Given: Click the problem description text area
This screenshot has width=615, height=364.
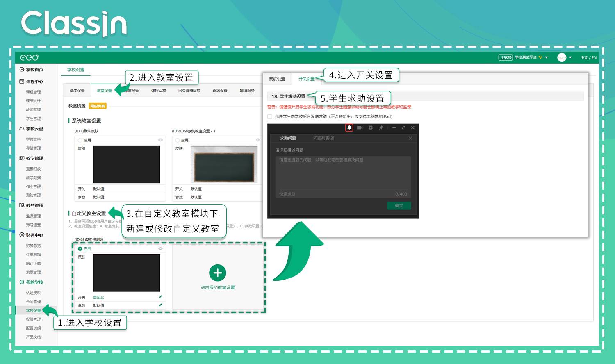Looking at the screenshot, I should coord(343,173).
